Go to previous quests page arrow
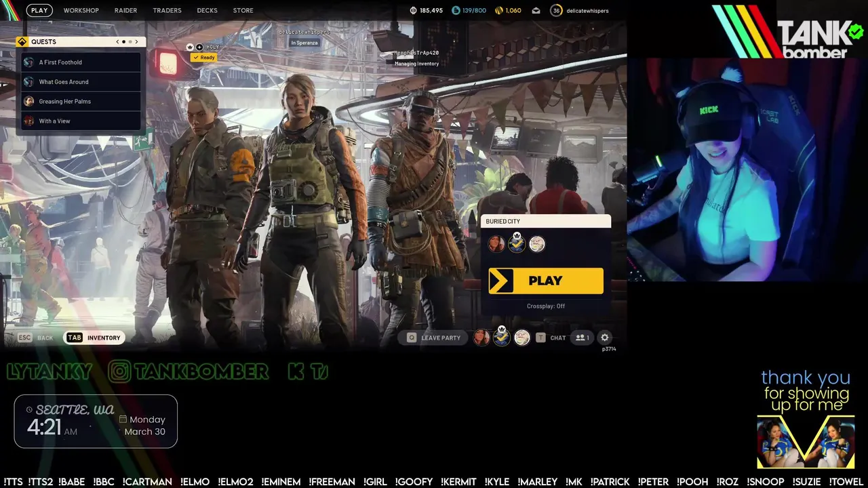Screen dimensions: 868x488 [117, 41]
